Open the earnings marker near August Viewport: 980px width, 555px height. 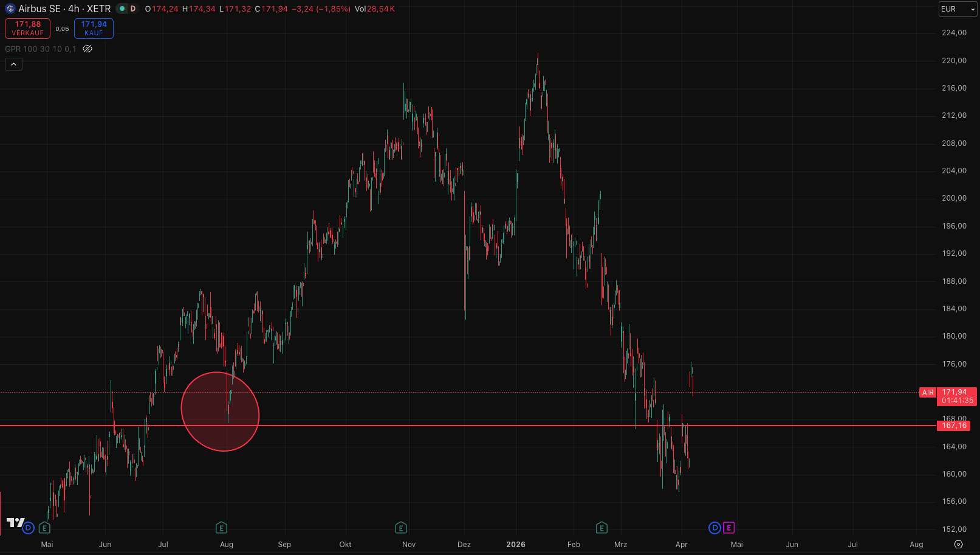click(x=222, y=528)
